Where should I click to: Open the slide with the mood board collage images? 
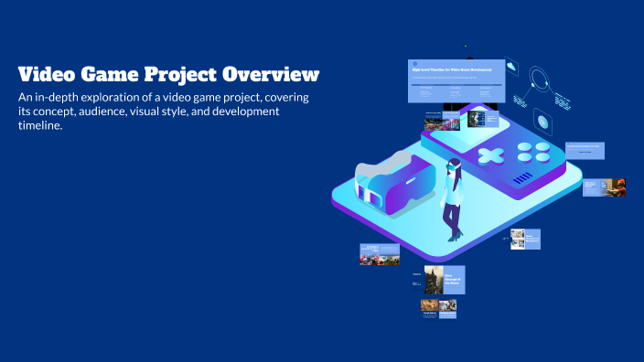525,239
